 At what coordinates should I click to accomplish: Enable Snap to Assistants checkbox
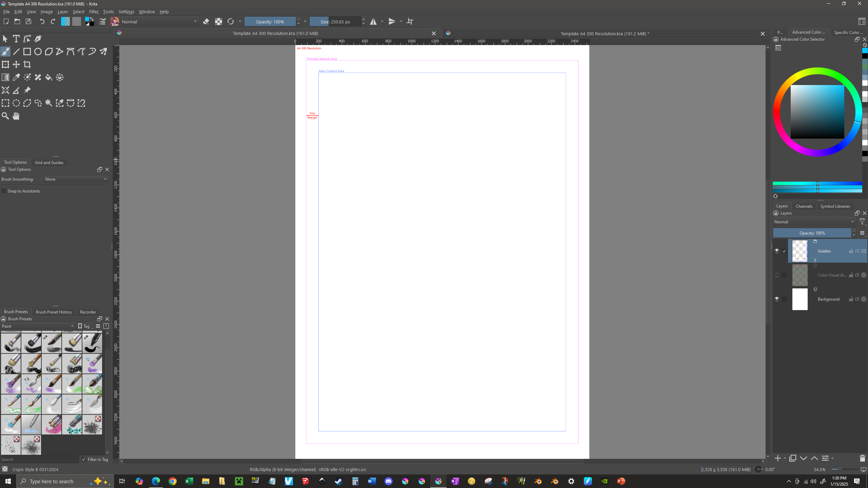4,191
